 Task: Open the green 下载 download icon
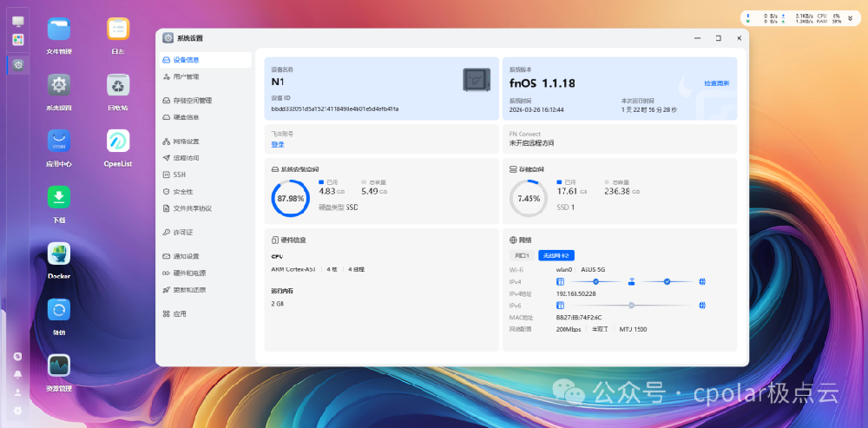click(x=59, y=197)
